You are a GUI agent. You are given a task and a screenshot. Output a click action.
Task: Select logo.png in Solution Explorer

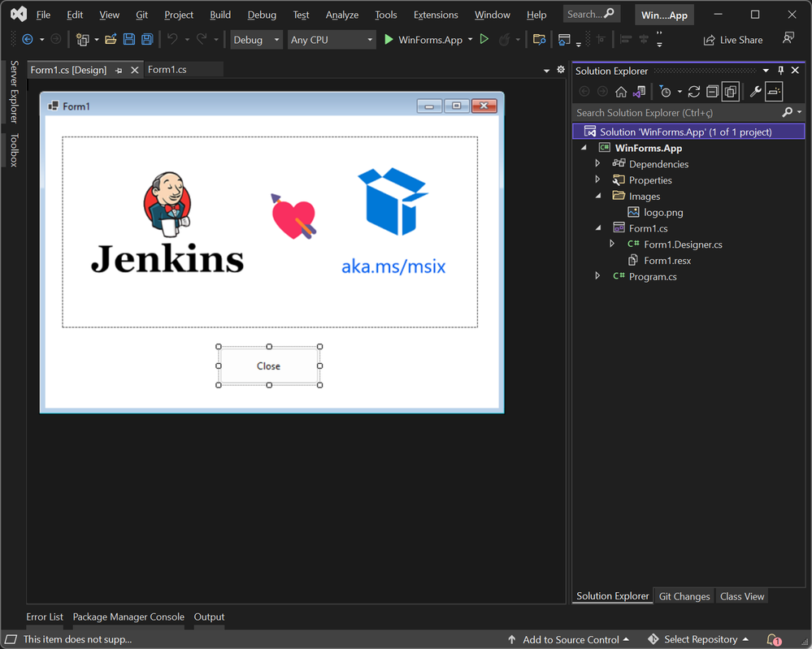pos(663,212)
